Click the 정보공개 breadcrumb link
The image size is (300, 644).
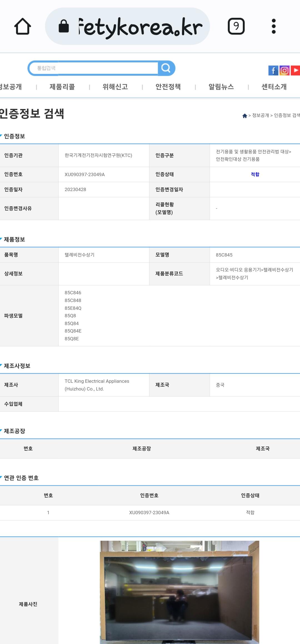point(261,115)
